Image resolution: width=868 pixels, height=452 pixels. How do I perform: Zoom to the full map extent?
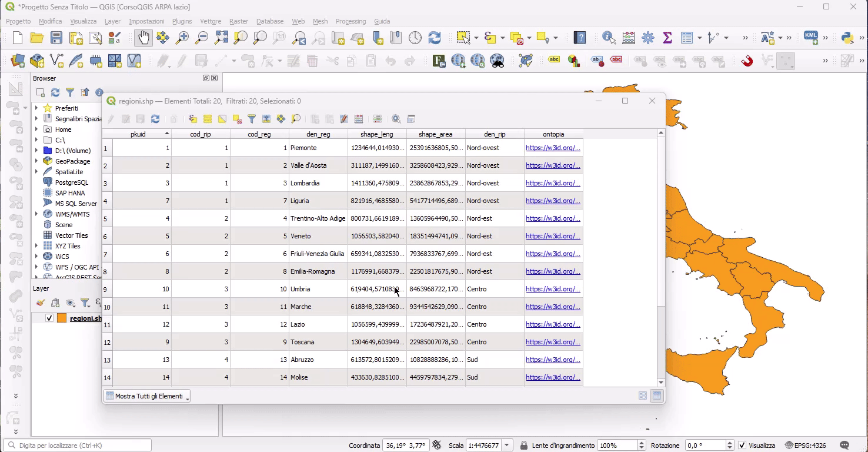click(221, 38)
